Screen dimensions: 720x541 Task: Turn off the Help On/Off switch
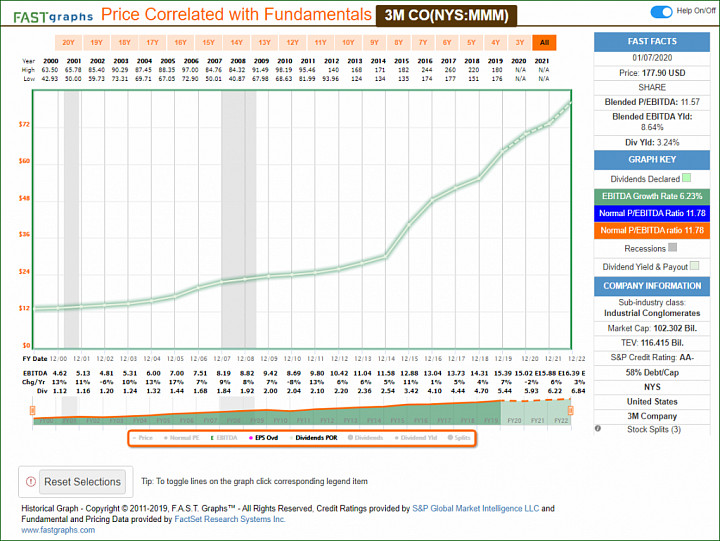(x=661, y=11)
